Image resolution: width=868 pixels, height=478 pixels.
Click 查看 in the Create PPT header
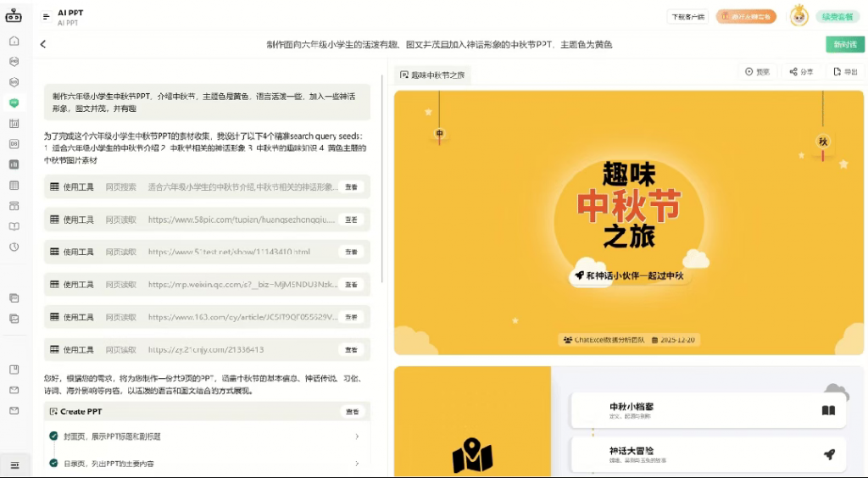tap(352, 412)
